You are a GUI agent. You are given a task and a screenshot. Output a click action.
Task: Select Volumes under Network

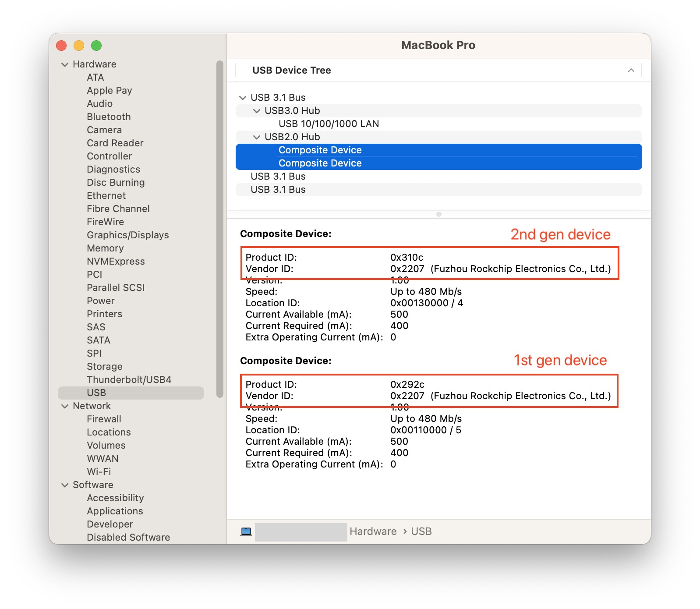tap(106, 446)
